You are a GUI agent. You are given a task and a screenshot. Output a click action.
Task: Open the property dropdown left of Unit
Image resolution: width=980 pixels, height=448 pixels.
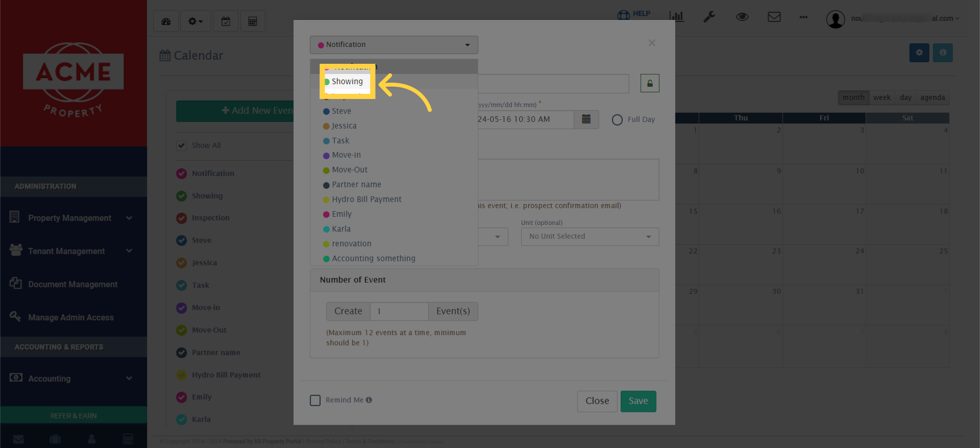493,237
